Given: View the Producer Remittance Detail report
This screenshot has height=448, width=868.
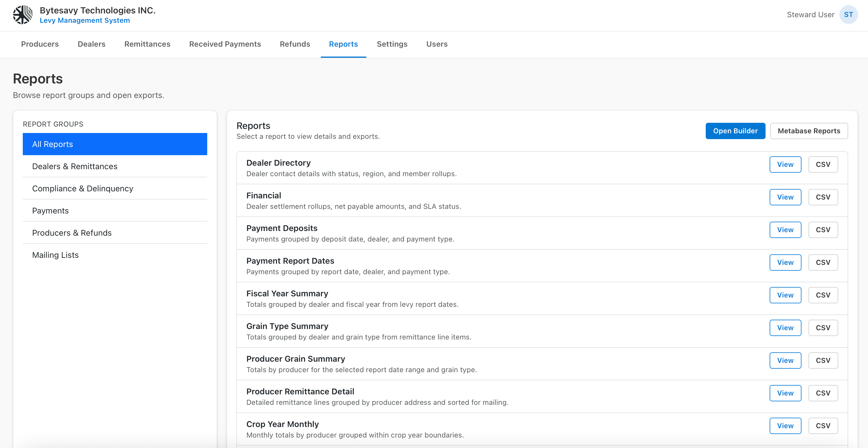Looking at the screenshot, I should point(785,393).
